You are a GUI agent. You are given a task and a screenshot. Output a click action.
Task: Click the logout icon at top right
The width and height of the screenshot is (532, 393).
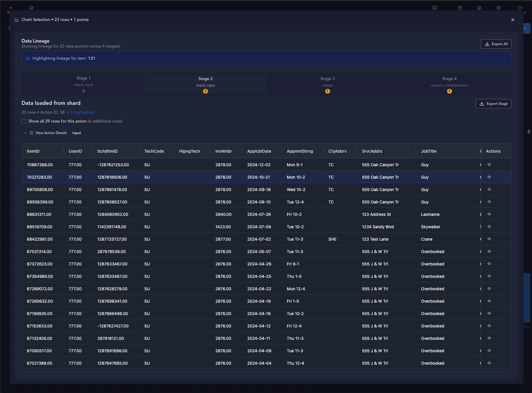click(x=520, y=8)
